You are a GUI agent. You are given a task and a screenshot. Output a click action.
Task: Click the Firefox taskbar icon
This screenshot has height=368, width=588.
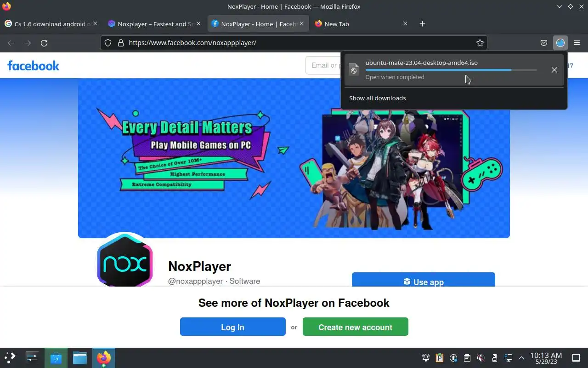click(104, 357)
